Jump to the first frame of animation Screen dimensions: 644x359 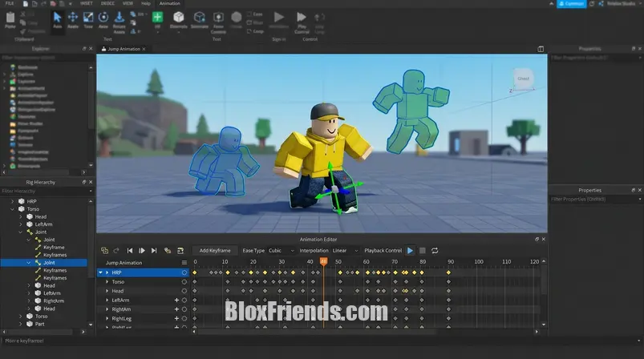pyautogui.click(x=130, y=251)
